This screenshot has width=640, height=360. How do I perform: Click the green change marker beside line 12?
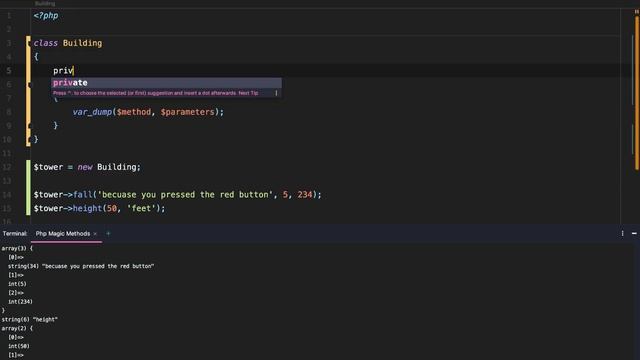pyautogui.click(x=28, y=167)
